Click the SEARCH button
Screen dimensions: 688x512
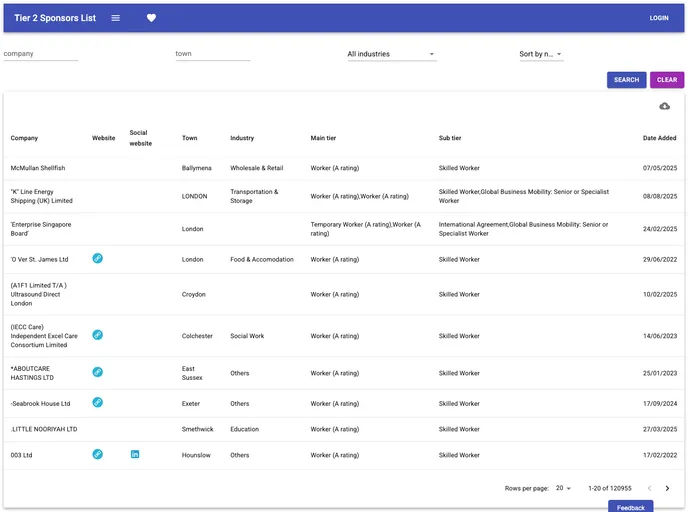[x=626, y=80]
